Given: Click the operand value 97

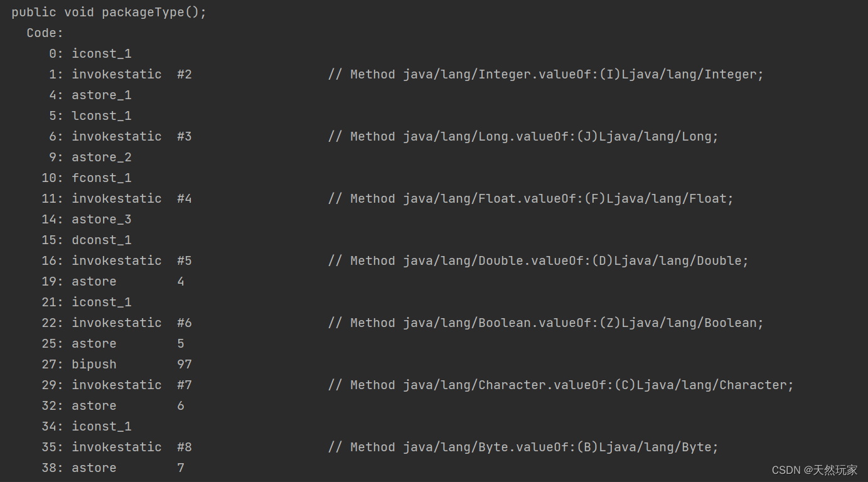Looking at the screenshot, I should [185, 365].
